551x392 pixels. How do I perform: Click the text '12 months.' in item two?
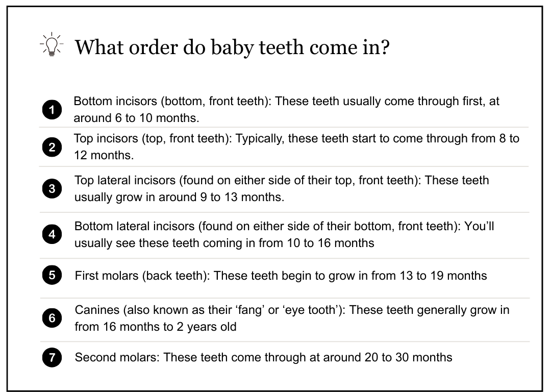[104, 155]
